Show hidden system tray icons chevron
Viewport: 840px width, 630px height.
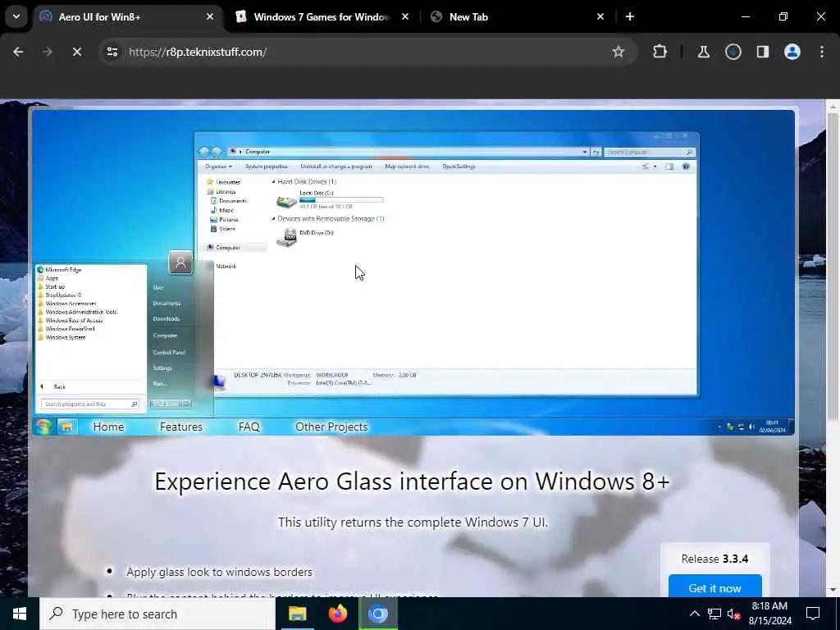[x=694, y=614]
